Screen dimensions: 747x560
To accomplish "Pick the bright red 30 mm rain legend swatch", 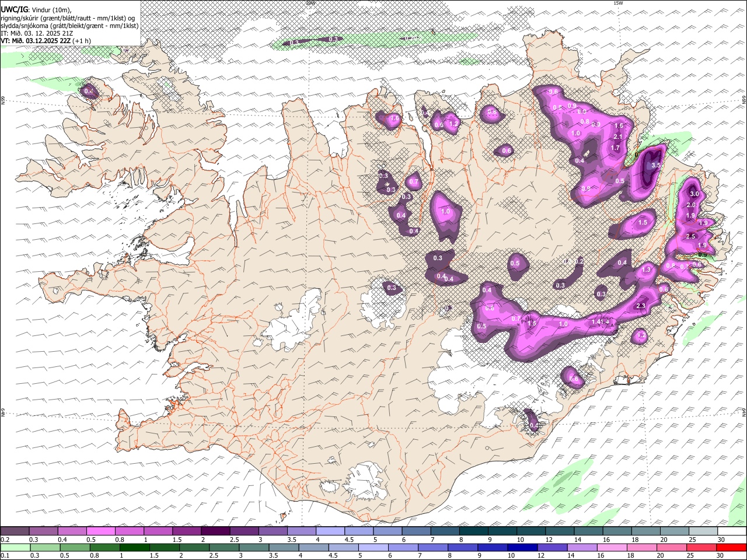I will [x=731, y=548].
